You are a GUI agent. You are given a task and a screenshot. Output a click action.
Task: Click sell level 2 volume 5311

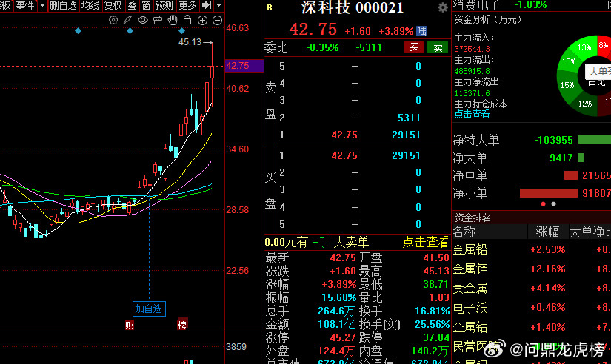pos(409,118)
